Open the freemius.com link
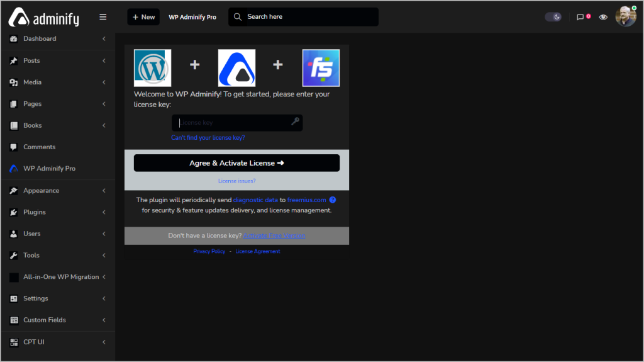Image resolution: width=644 pixels, height=362 pixels. click(306, 200)
